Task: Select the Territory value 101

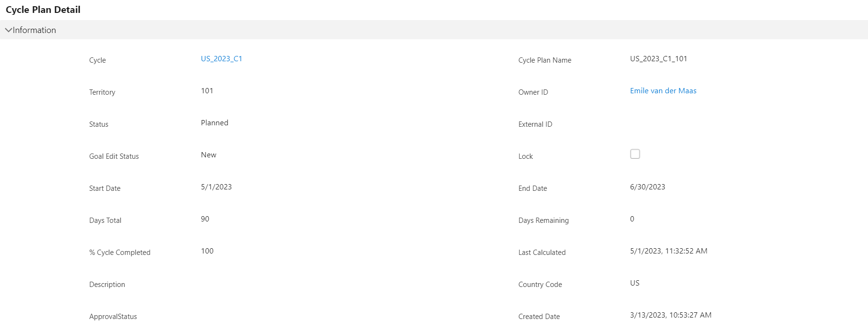Action: click(x=207, y=90)
